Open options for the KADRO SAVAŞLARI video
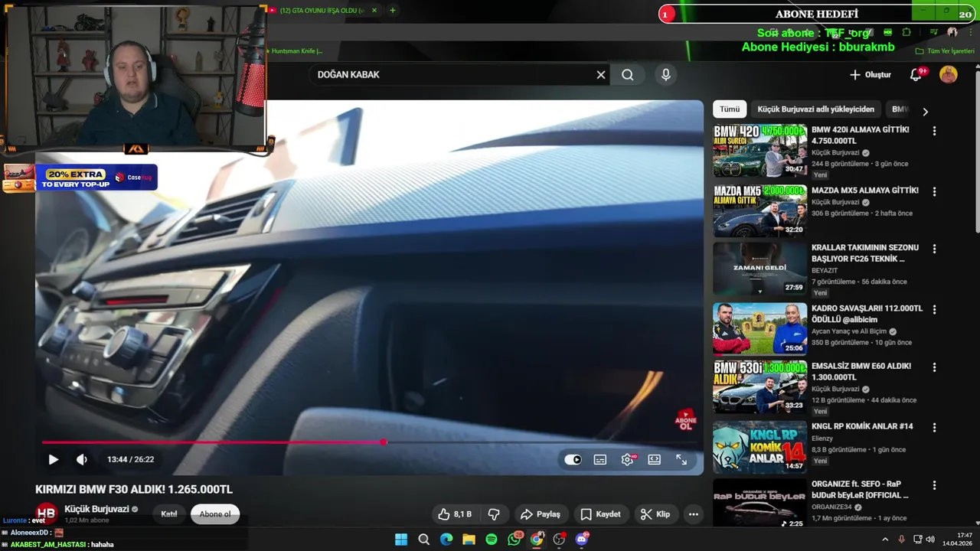Screen dimensions: 980x551 tap(934, 310)
